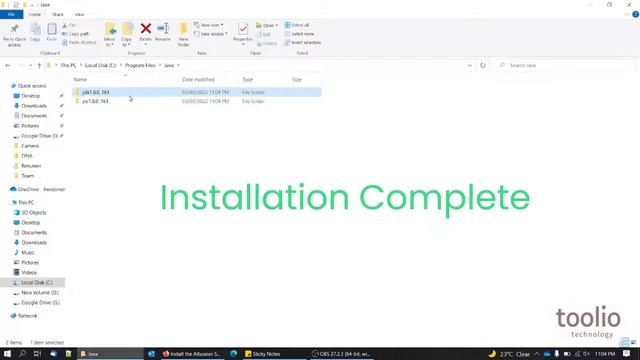
Task: Click the ribbon Copy icon
Action: [35, 32]
